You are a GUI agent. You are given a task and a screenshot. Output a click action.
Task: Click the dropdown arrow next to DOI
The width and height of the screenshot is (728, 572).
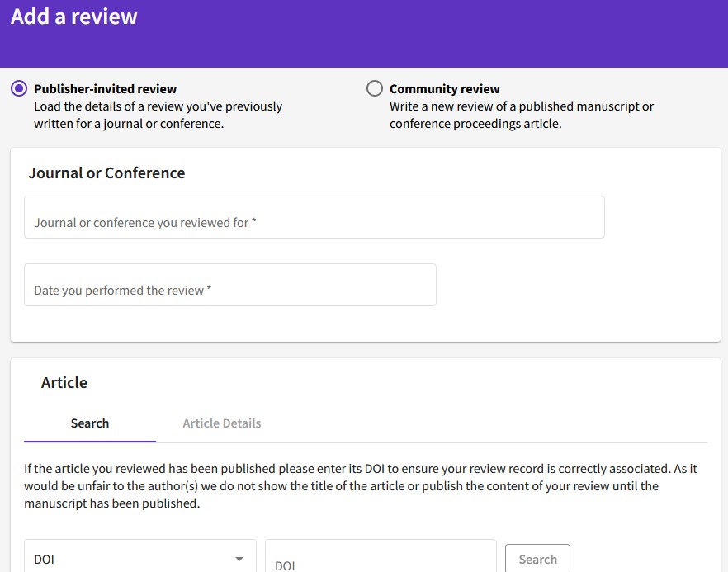tap(239, 559)
